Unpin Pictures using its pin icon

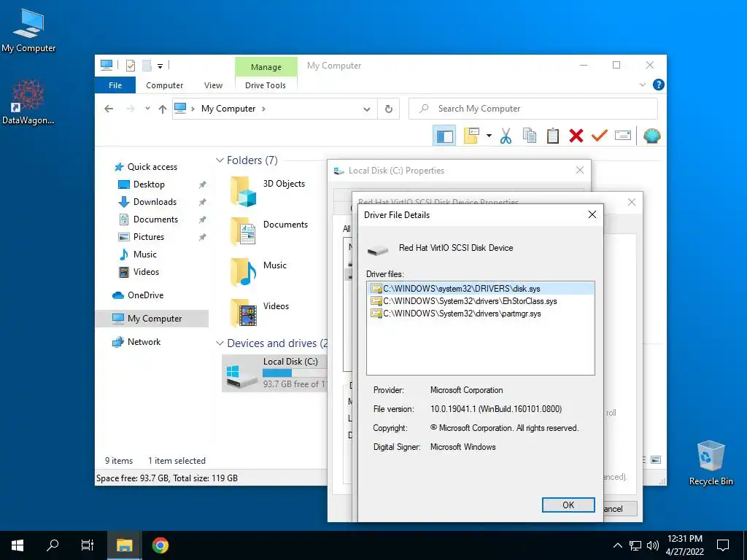click(203, 237)
